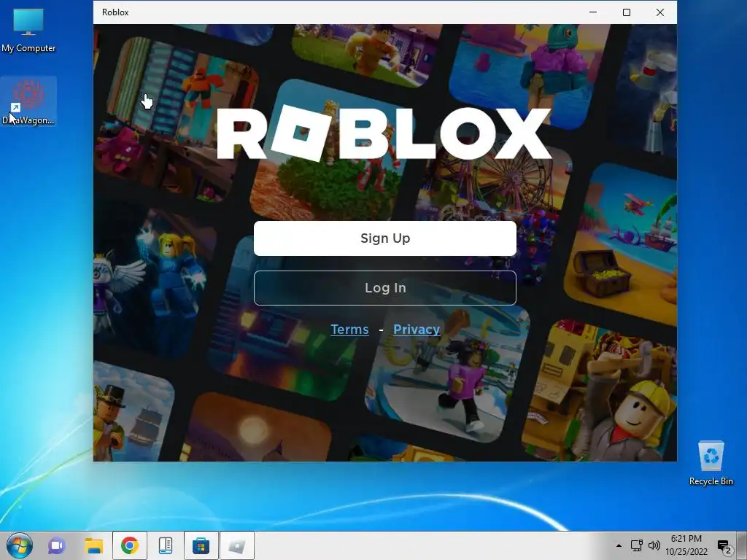Open Microsoft Store from the taskbar
This screenshot has height=560, width=747.
click(201, 545)
